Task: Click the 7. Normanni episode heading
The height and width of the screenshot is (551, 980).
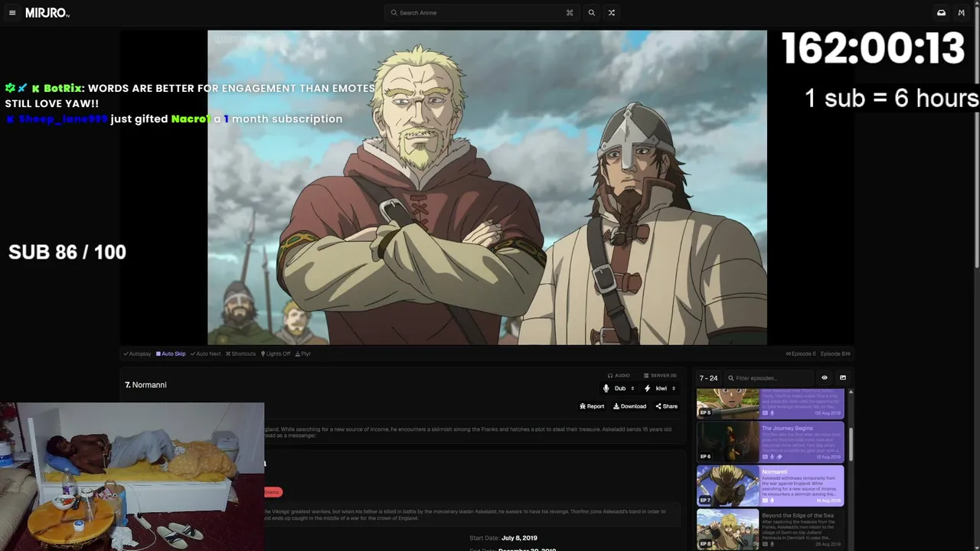Action: coord(145,385)
